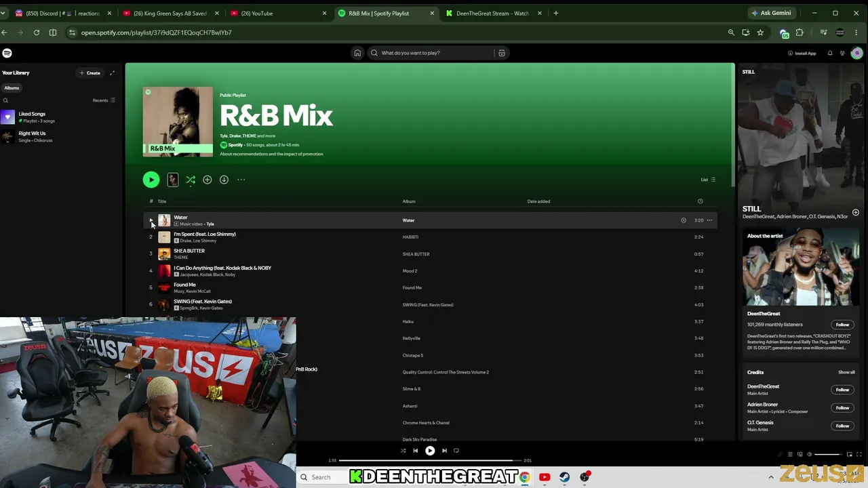The image size is (868, 488).
Task: Click the R&B Mix playlist cover art
Action: coord(178,122)
